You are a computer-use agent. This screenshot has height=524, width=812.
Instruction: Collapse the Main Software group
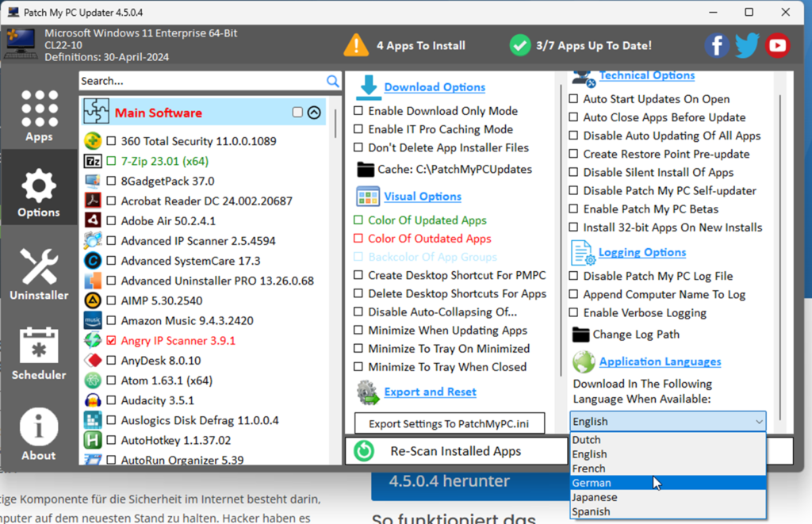click(314, 113)
